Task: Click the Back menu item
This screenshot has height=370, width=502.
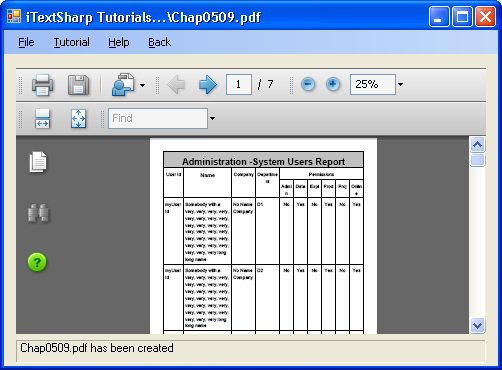Action: (x=160, y=42)
